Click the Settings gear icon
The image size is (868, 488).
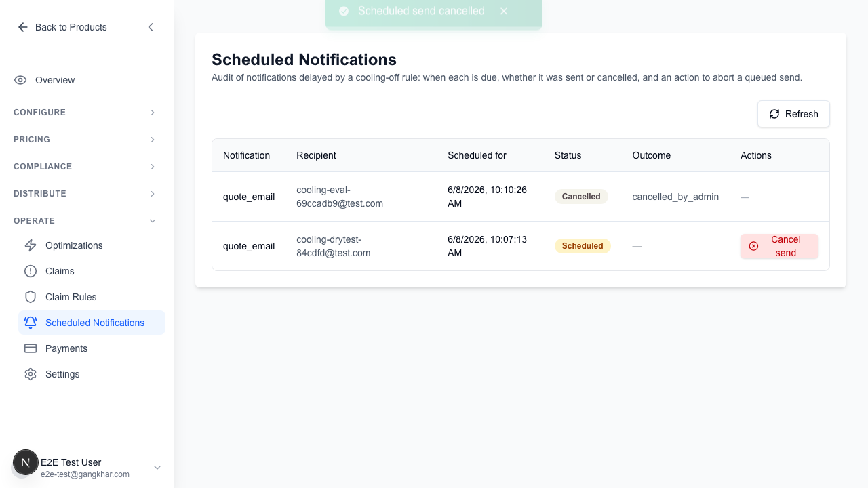click(x=31, y=374)
